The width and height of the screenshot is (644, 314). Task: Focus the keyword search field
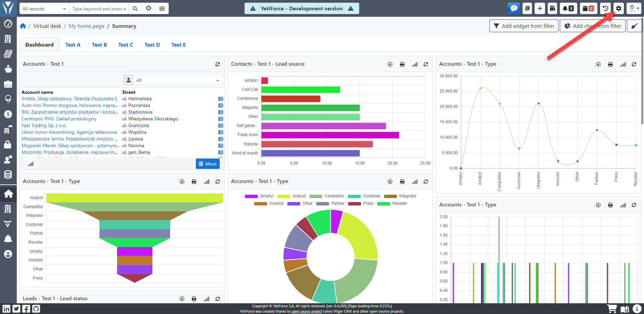point(99,9)
